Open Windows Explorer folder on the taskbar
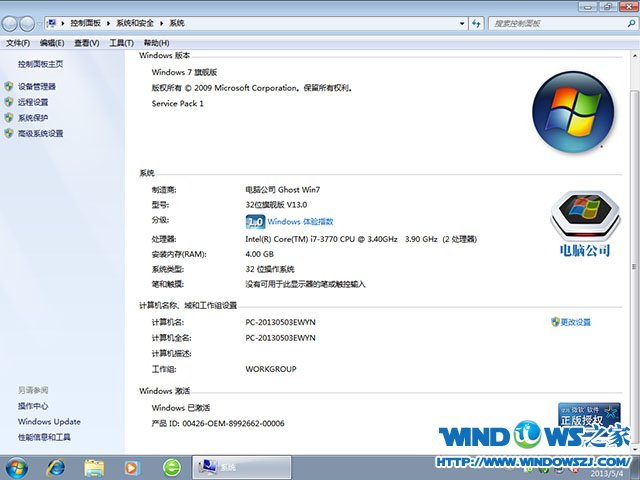Screen dimensions: 640x480 [94, 468]
